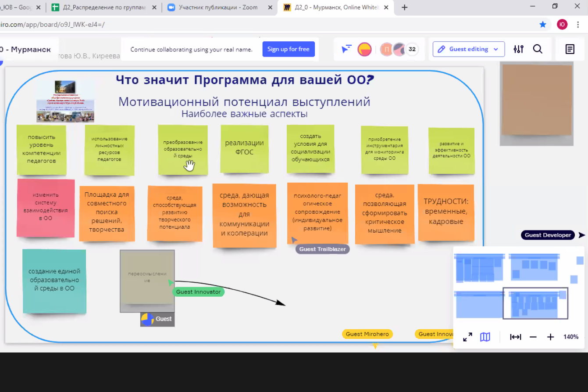This screenshot has height=392, width=588.
Task: Open the notes panel icon
Action: 570,49
